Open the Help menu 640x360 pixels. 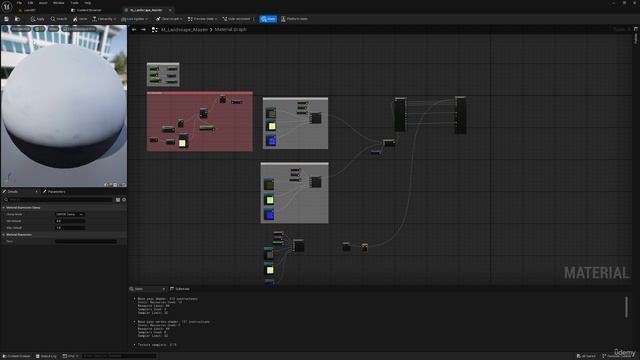coord(87,3)
